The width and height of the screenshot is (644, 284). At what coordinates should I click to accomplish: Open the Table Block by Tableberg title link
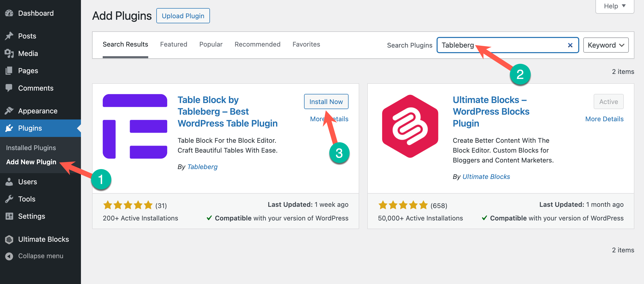228,111
